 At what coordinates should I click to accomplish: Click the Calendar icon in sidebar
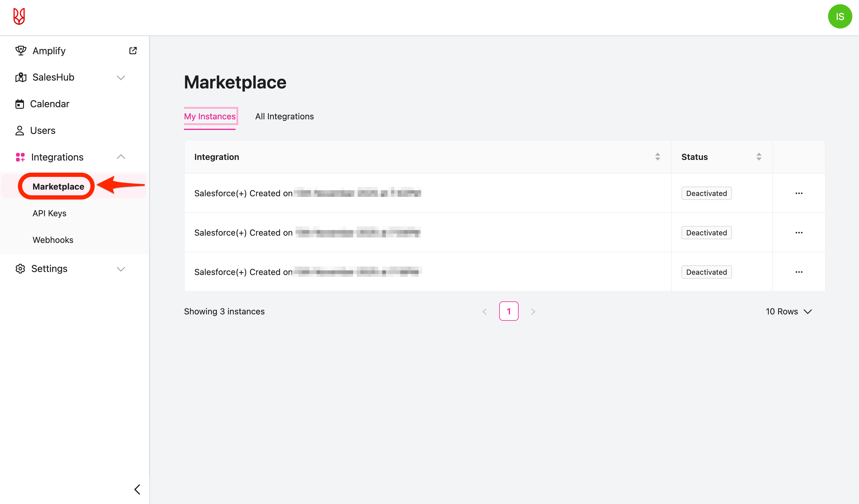click(20, 104)
